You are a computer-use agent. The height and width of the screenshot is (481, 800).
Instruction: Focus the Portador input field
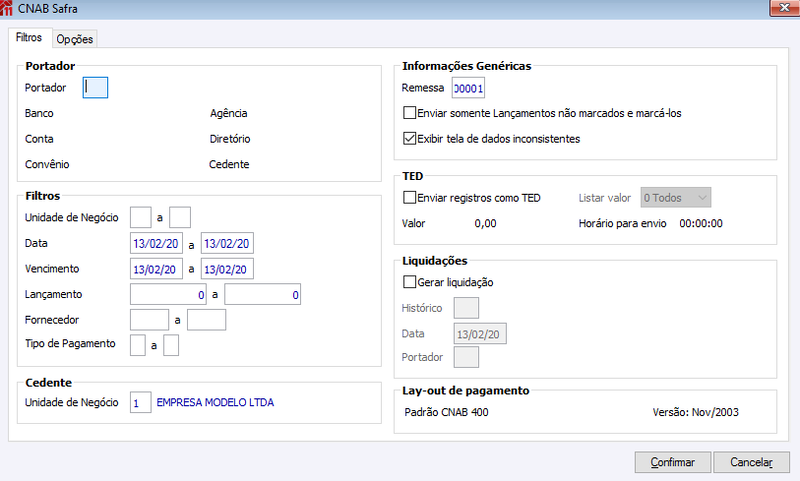[95, 87]
